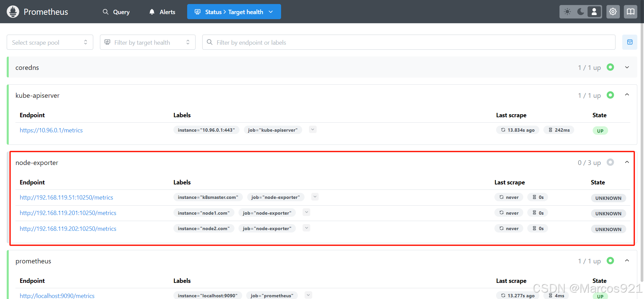Open http://192.168.119.201:10250/metrics link
The width and height of the screenshot is (644, 299).
pyautogui.click(x=68, y=213)
